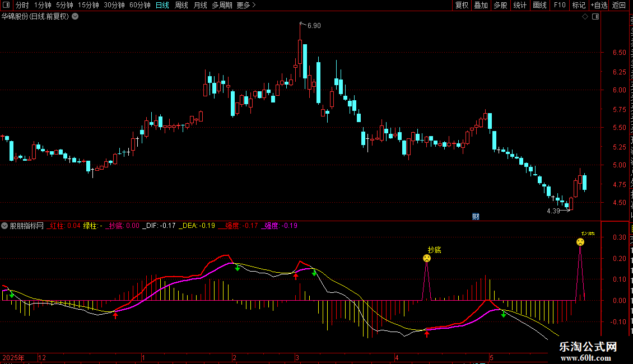Select the 1分钟 period tab
633x364 pixels.
[x=43, y=5]
